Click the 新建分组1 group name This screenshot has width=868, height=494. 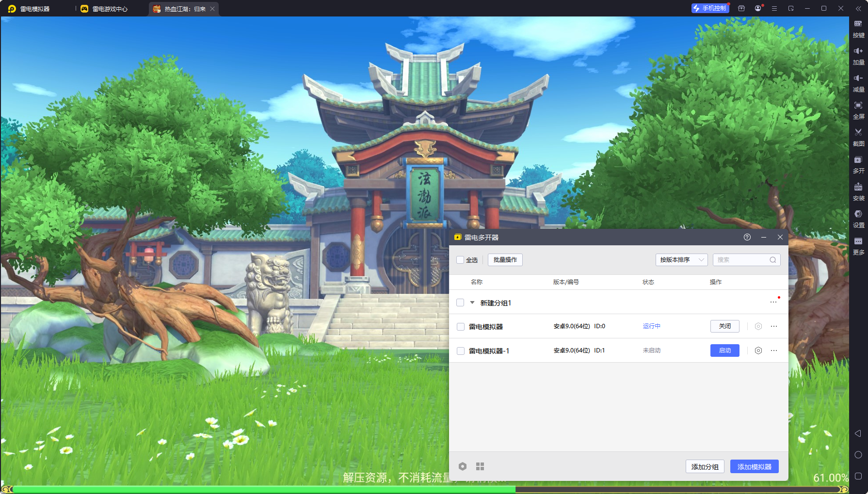coord(496,303)
